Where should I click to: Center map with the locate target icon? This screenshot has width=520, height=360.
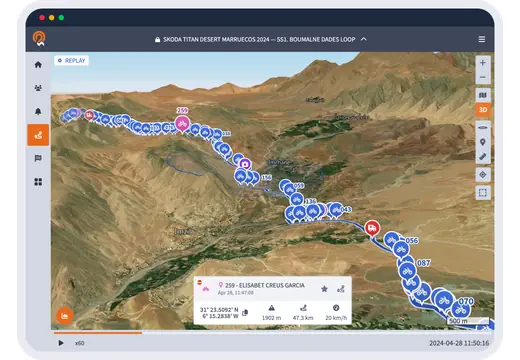482,175
